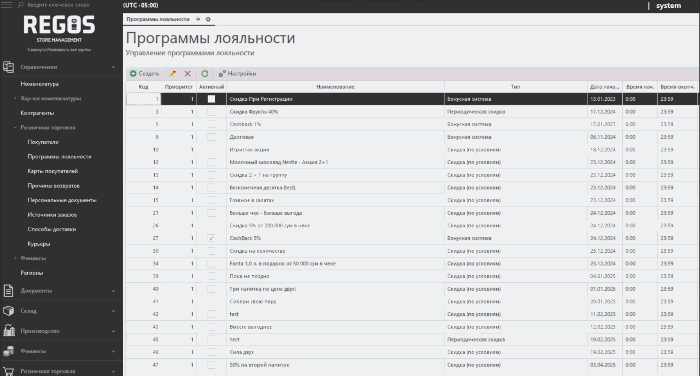Open the Настройки button in toolbar
700x376 pixels.
coord(237,74)
